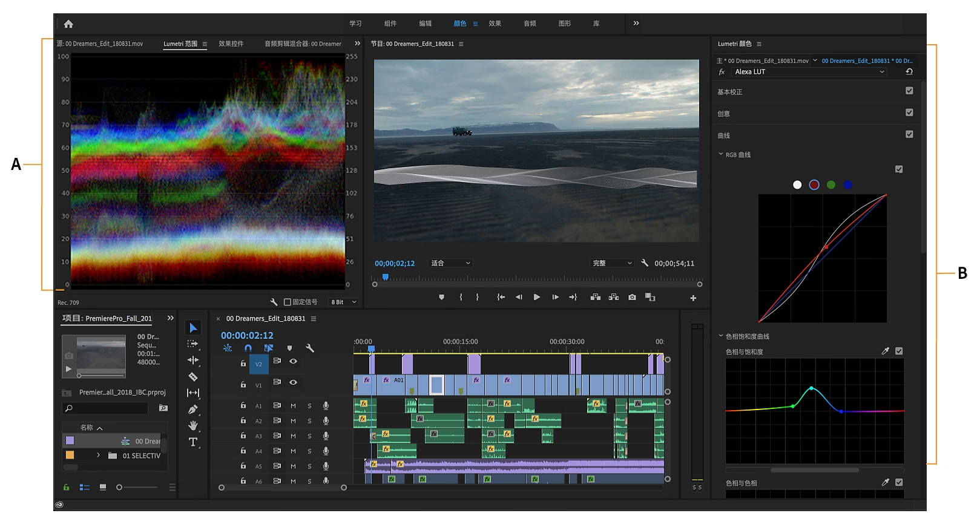
Task: Collapse the RGB curves section
Action: [721, 155]
